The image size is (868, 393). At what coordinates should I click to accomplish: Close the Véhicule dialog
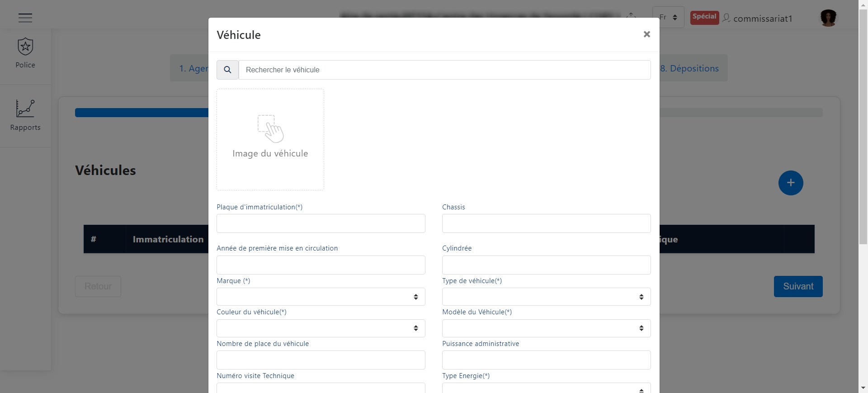click(x=646, y=34)
